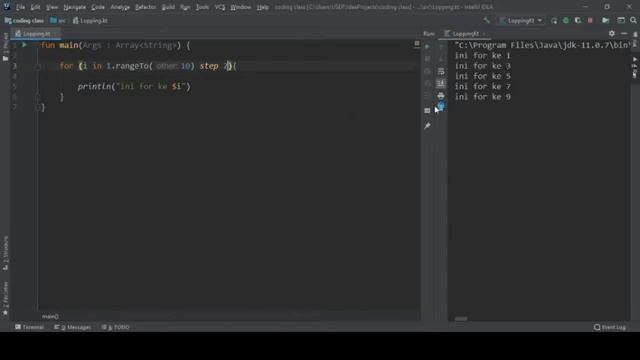Select the LoppingKt tab in Run panel
Image resolution: width=640 pixels, height=360 pixels.
tap(465, 34)
